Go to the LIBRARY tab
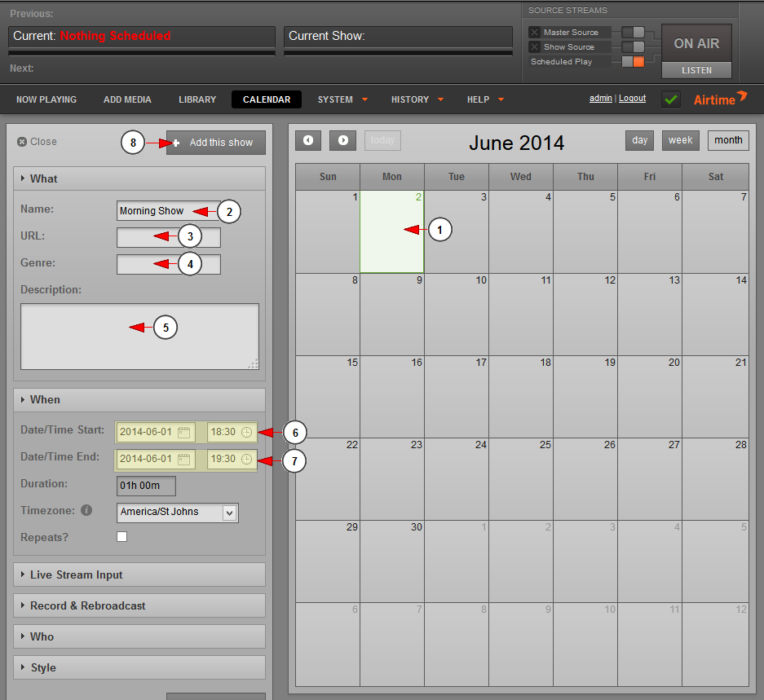Screen dimensions: 764x700 click(x=197, y=99)
